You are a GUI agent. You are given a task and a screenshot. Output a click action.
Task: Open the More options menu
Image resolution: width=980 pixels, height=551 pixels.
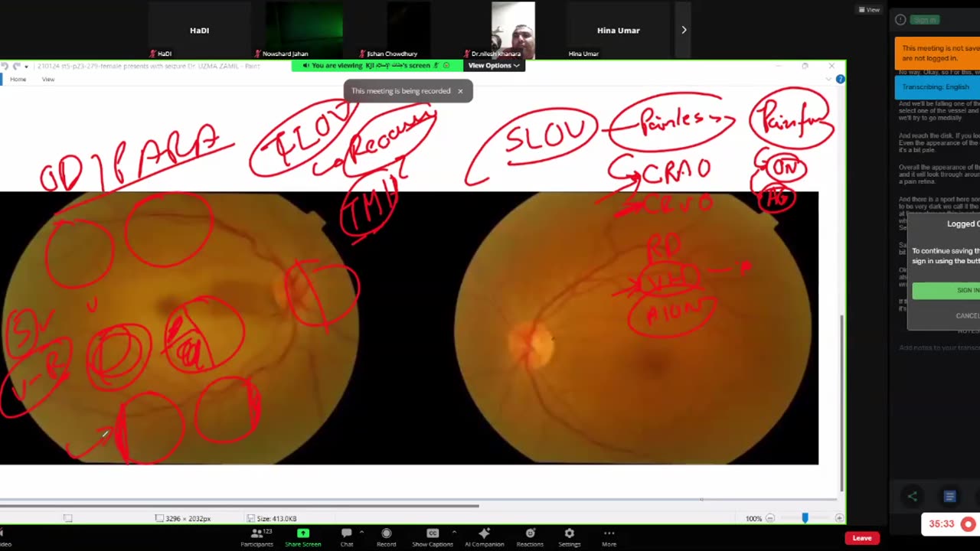[609, 537]
